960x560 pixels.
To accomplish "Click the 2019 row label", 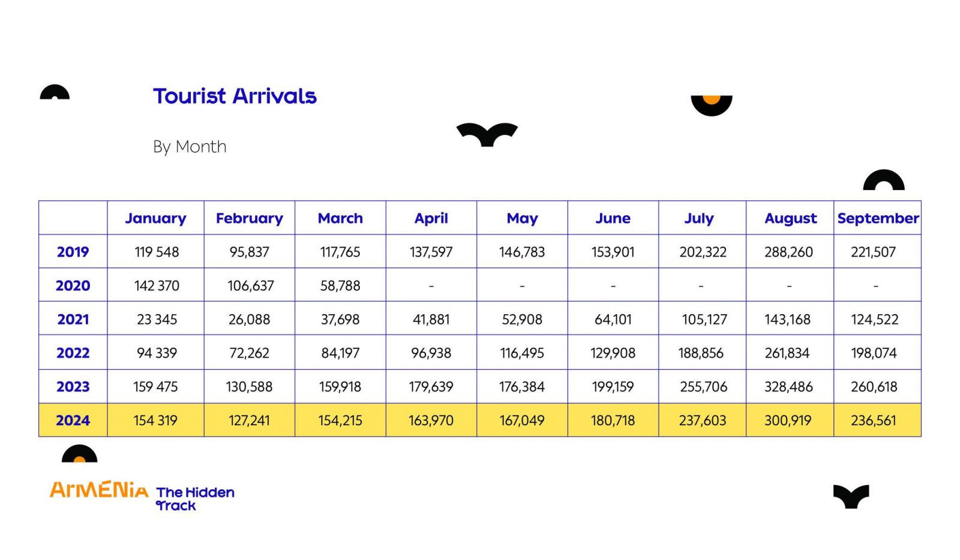I will [x=73, y=252].
